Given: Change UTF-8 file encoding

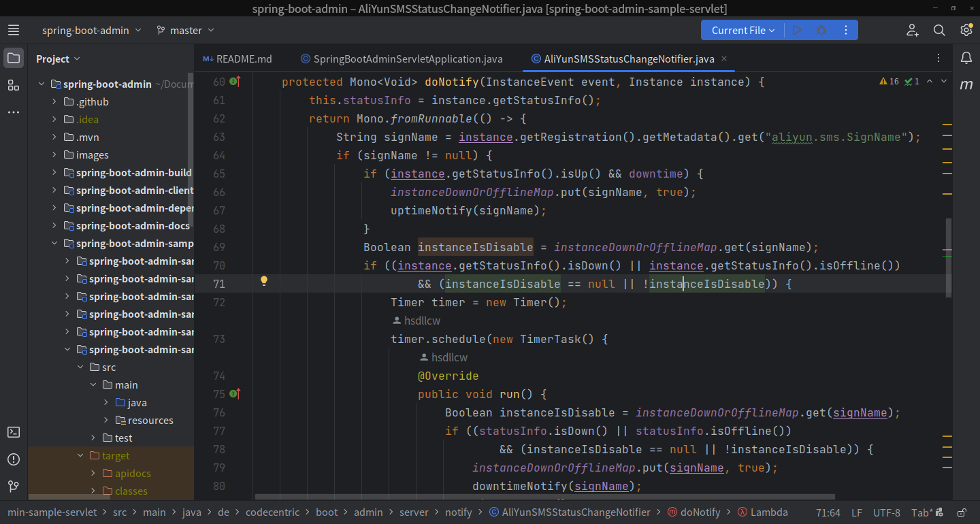Looking at the screenshot, I should point(887,512).
